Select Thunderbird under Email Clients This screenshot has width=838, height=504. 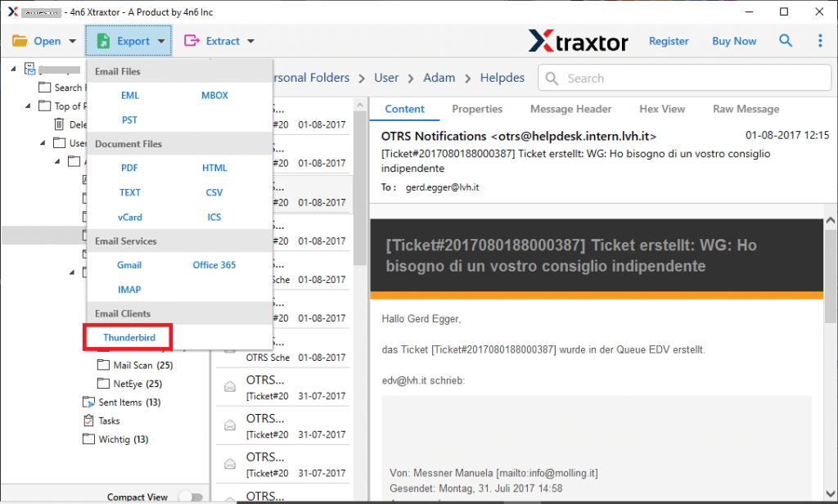coord(128,337)
